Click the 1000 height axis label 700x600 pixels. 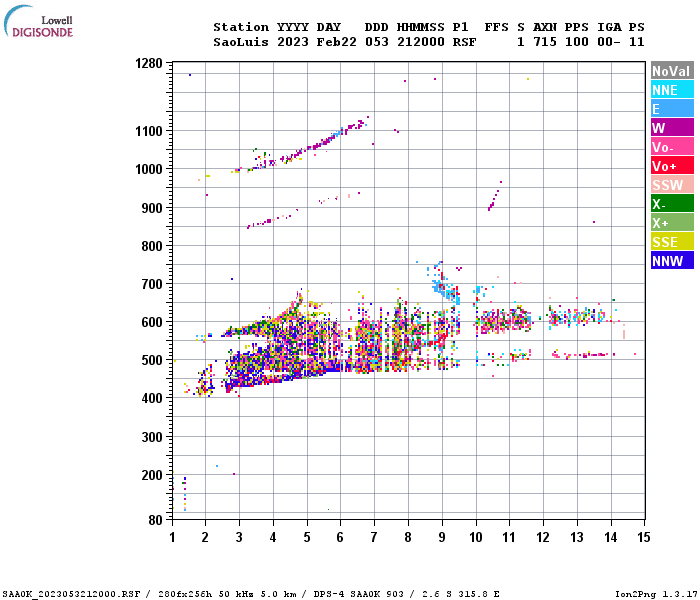click(x=149, y=169)
